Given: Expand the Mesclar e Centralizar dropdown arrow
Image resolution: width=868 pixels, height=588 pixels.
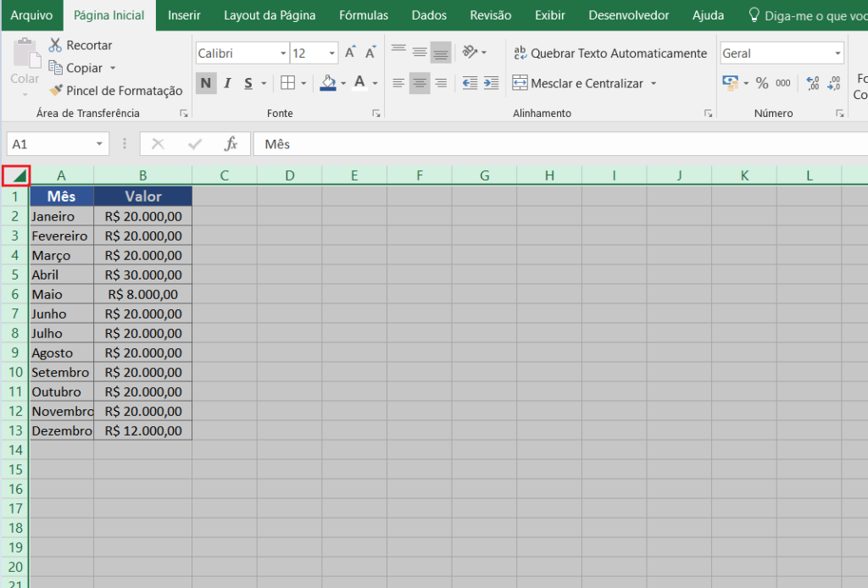Looking at the screenshot, I should pos(654,84).
